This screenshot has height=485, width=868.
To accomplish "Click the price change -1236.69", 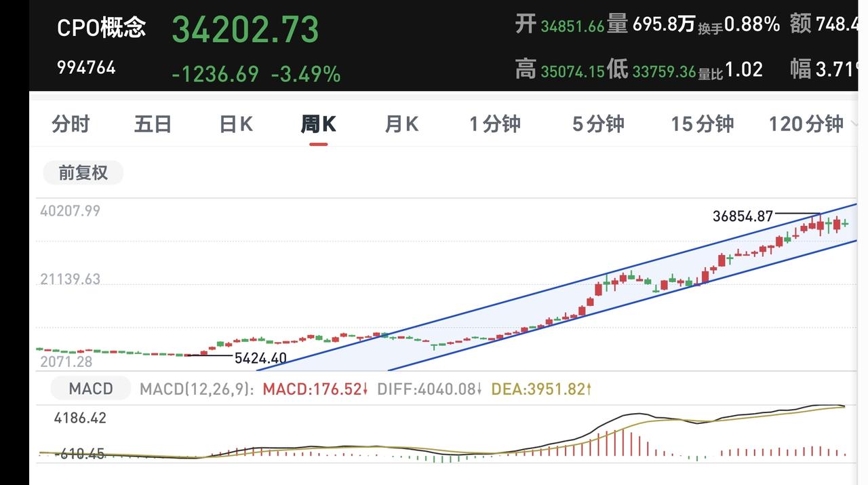I will [x=215, y=73].
